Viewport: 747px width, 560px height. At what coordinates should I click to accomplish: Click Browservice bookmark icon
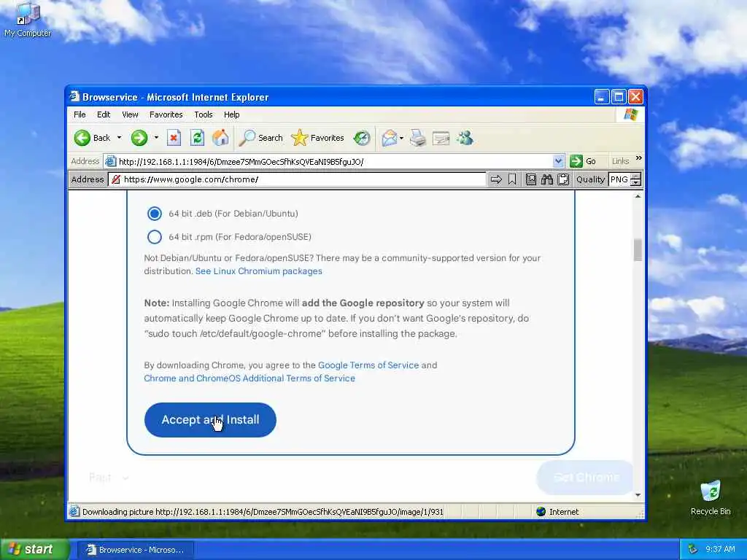point(512,179)
